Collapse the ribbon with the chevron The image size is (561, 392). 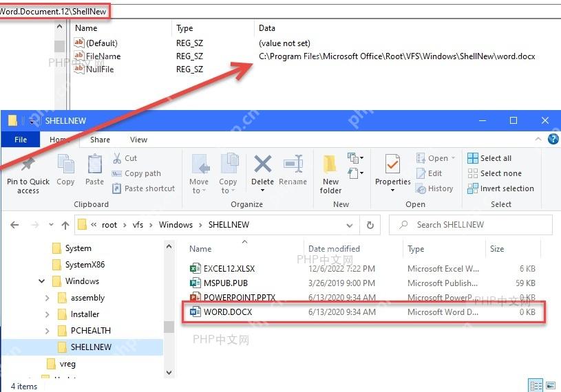[538, 140]
